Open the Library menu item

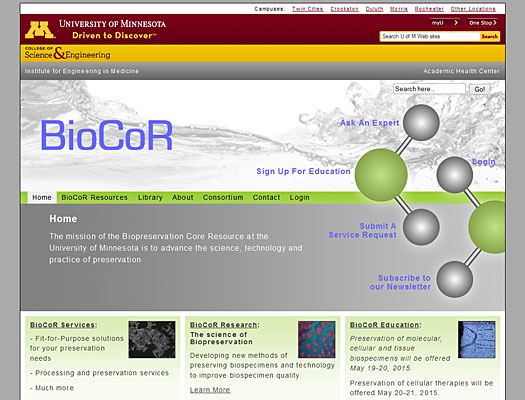(x=150, y=197)
